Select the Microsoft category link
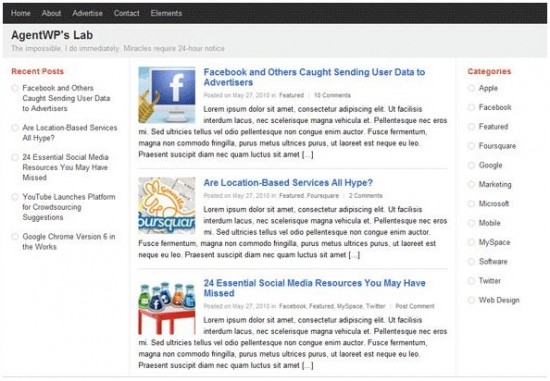Image resolution: width=550 pixels, height=381 pixels. pos(494,204)
